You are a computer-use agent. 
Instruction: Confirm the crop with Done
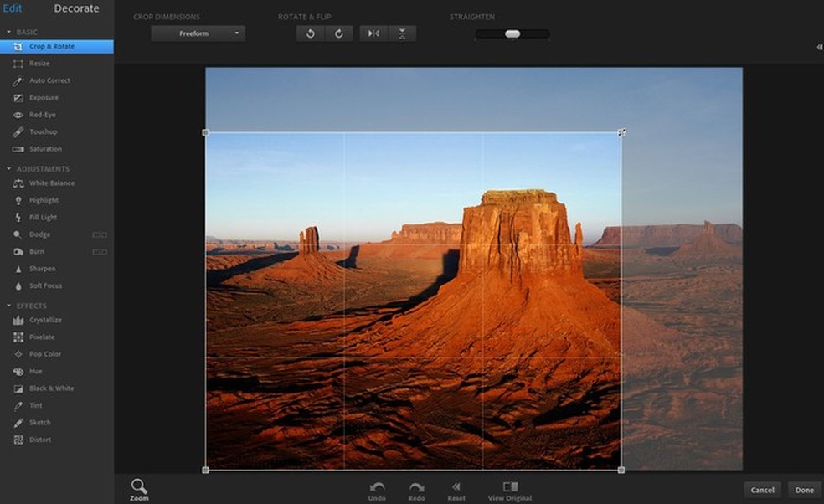coord(804,490)
